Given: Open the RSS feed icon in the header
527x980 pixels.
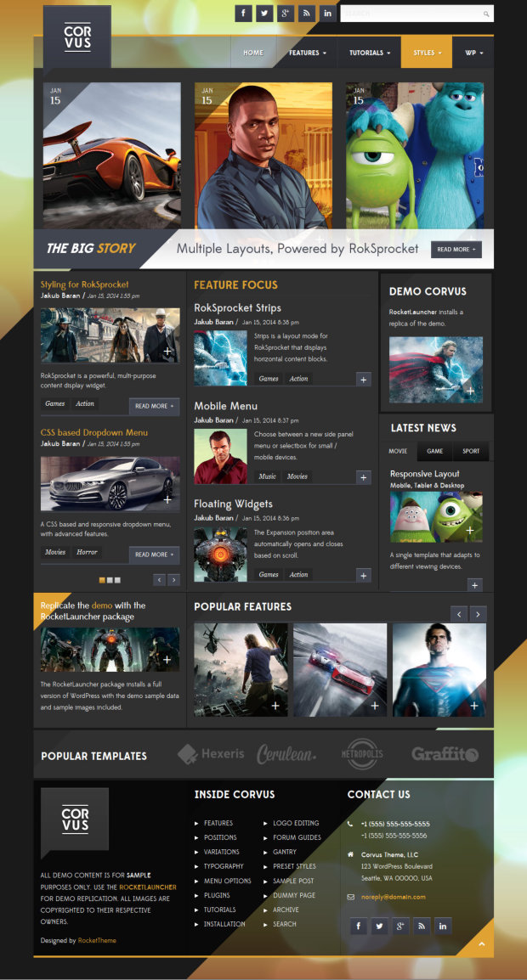Looking at the screenshot, I should pos(307,13).
